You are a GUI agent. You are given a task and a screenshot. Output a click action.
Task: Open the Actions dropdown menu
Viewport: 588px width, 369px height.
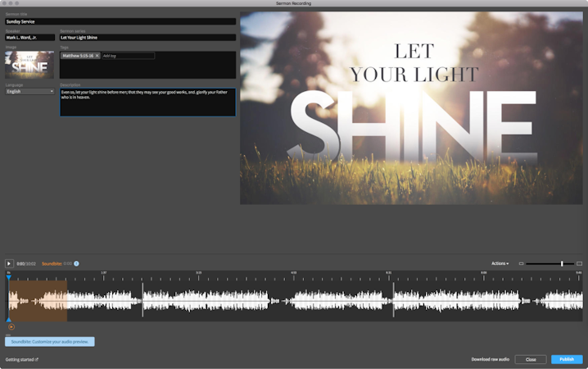tap(500, 263)
